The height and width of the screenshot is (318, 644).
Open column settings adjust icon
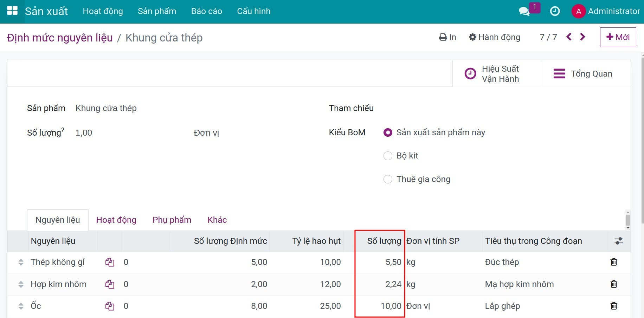pyautogui.click(x=619, y=241)
